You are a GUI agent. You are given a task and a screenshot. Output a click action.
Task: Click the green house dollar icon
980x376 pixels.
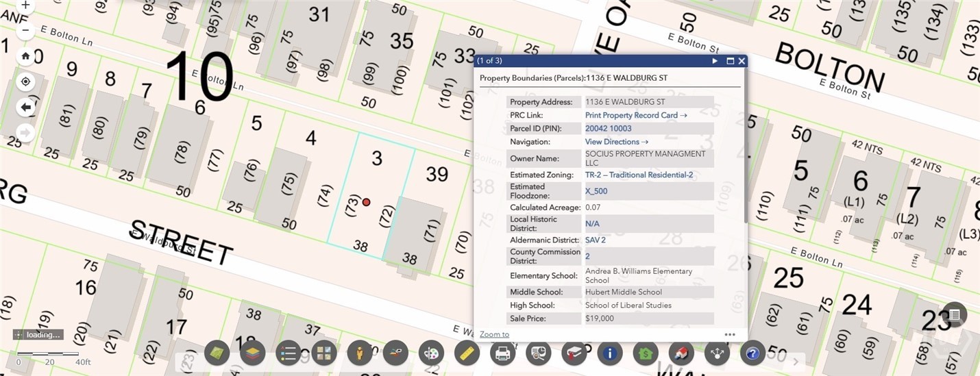(645, 353)
